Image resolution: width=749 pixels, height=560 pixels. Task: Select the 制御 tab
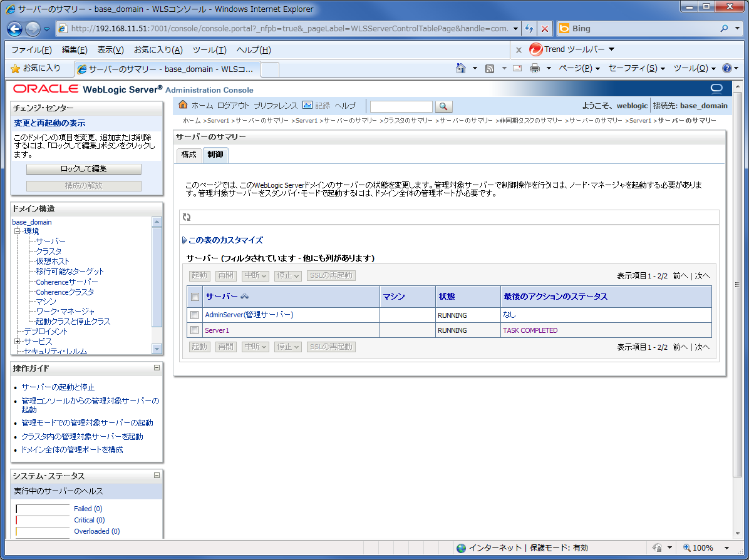point(215,155)
